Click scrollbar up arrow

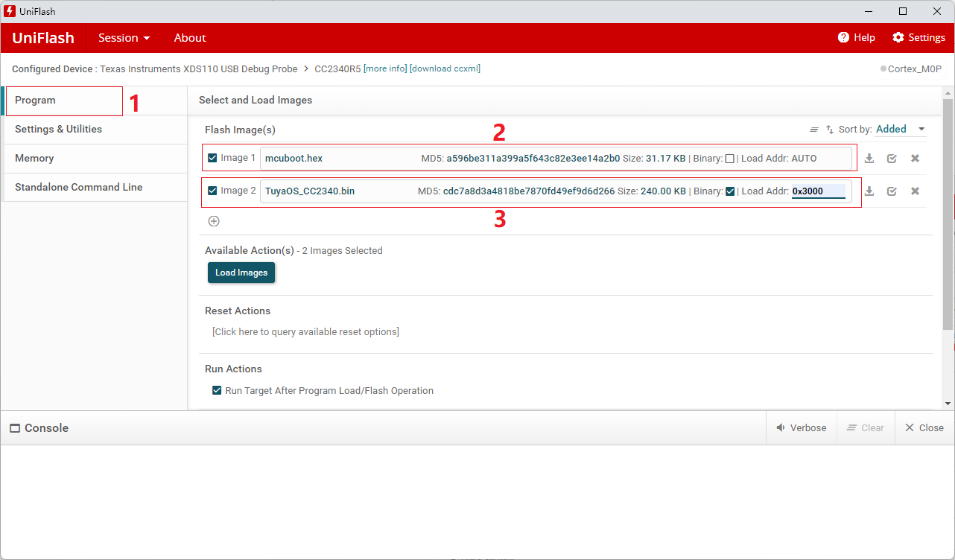948,92
